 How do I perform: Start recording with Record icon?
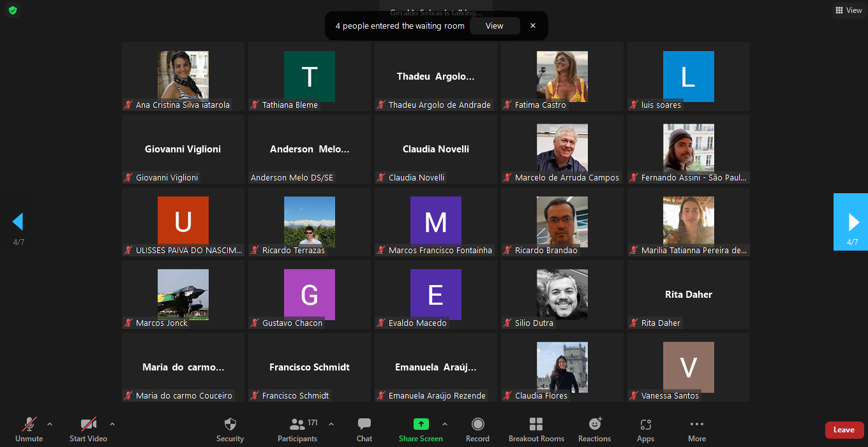pos(477,425)
